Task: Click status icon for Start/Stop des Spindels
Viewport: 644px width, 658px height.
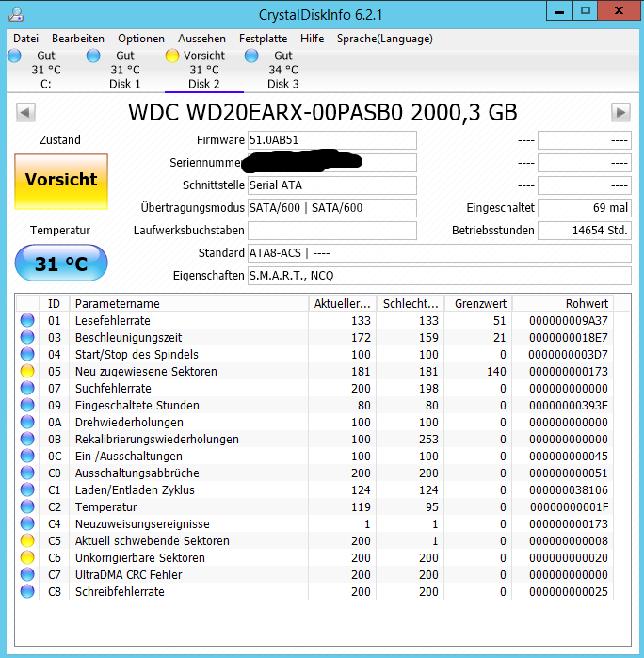Action: click(x=27, y=354)
